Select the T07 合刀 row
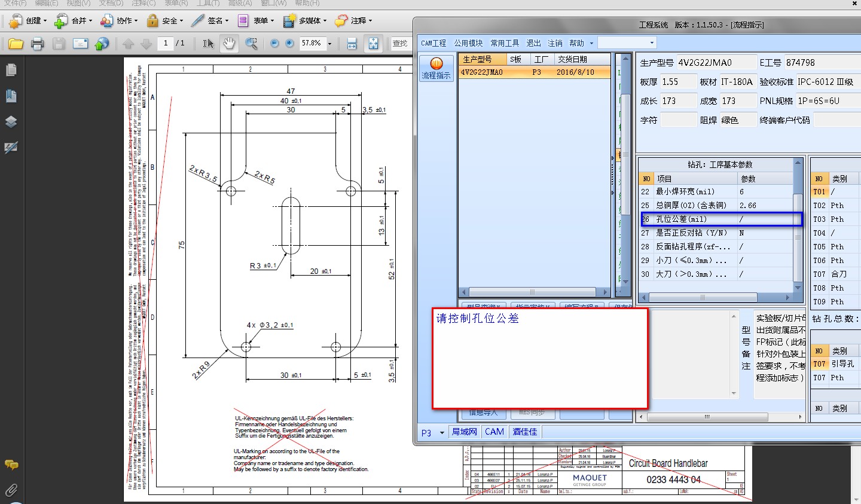Viewport: 861px width, 504px height. click(x=836, y=274)
